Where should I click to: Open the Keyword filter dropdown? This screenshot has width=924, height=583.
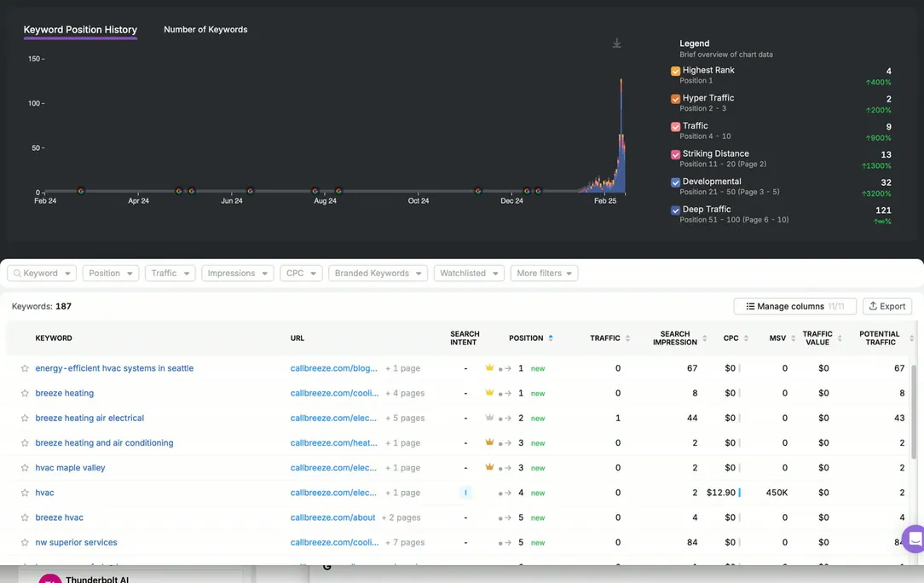[x=42, y=273]
